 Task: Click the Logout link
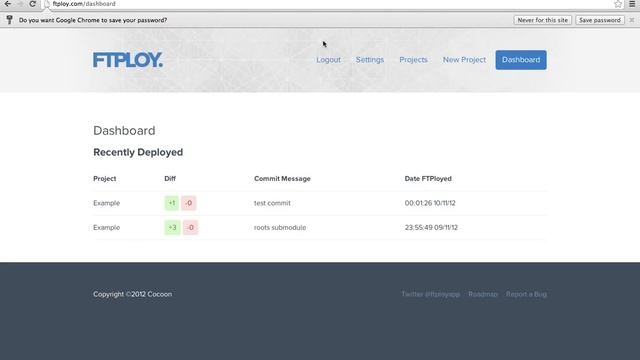pos(328,60)
